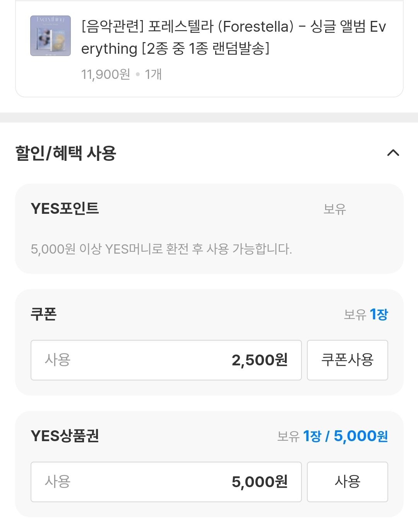Tap the 할인/혜택 사용 section heading

[x=66, y=153]
